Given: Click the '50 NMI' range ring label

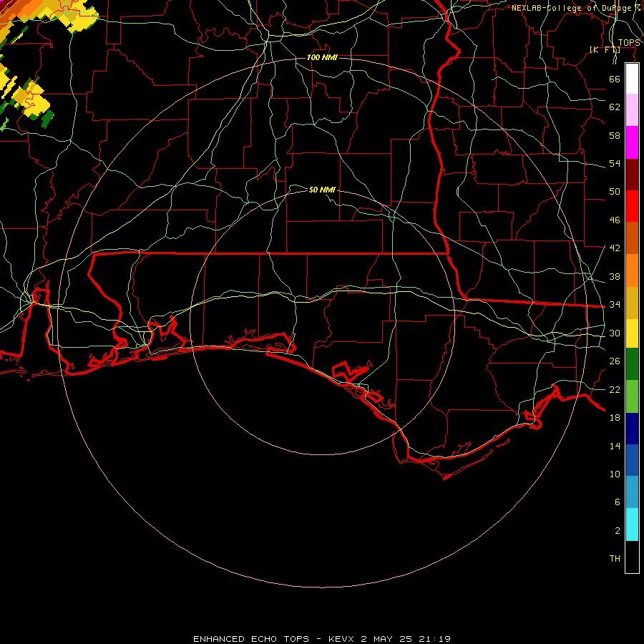Looking at the screenshot, I should coord(322,190).
